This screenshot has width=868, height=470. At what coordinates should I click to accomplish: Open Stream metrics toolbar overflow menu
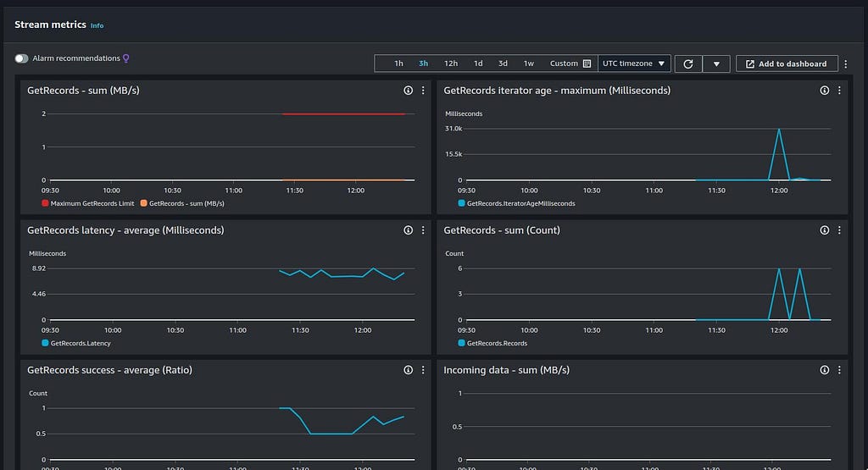point(845,64)
